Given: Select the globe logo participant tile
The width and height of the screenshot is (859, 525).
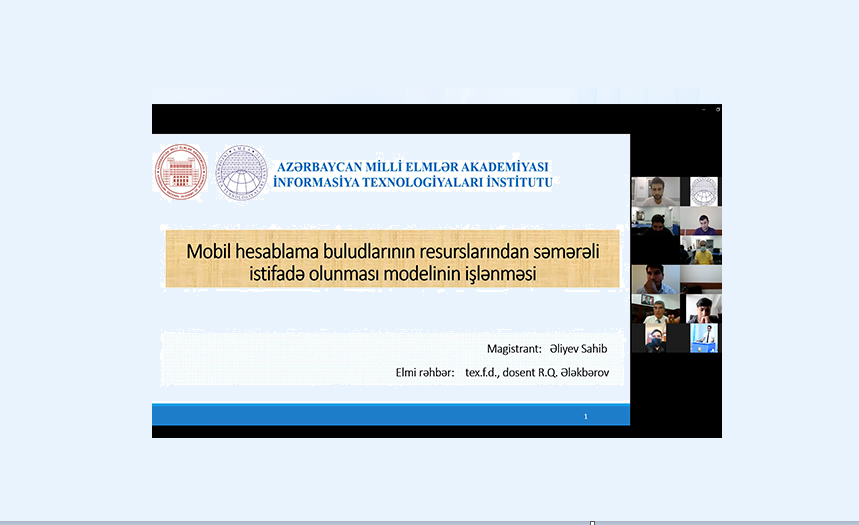Looking at the screenshot, I should [704, 191].
